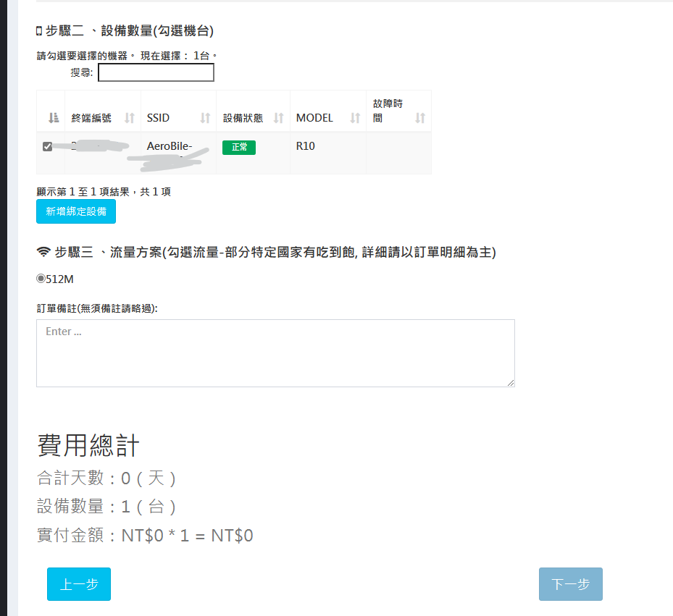Click the 步驟二 設備數量 heading
673x616 pixels.
click(129, 31)
